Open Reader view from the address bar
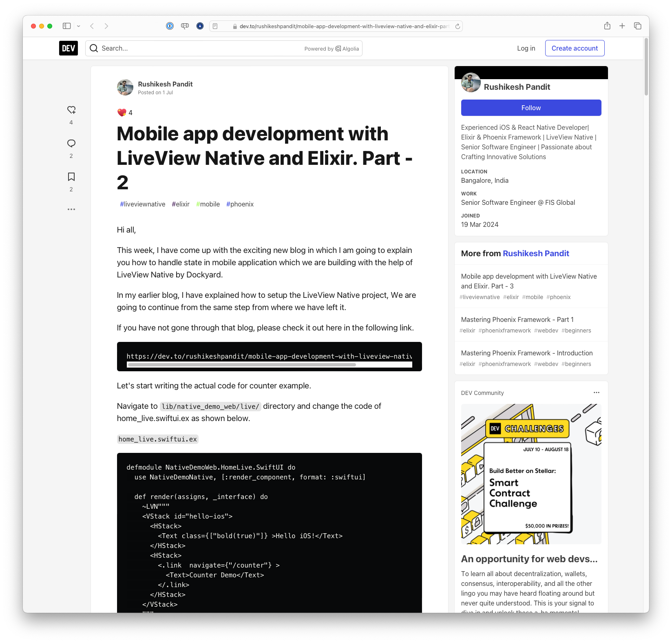Screen dimensions: 672x643 215,26
